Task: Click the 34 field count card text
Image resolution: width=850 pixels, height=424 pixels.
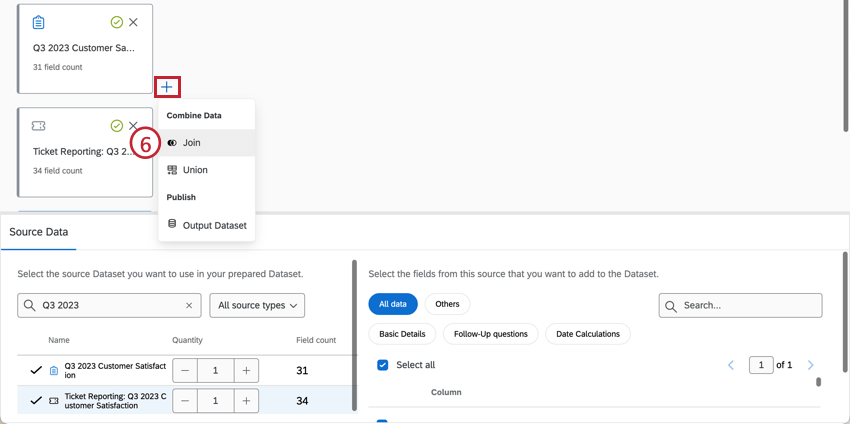Action: click(x=57, y=170)
